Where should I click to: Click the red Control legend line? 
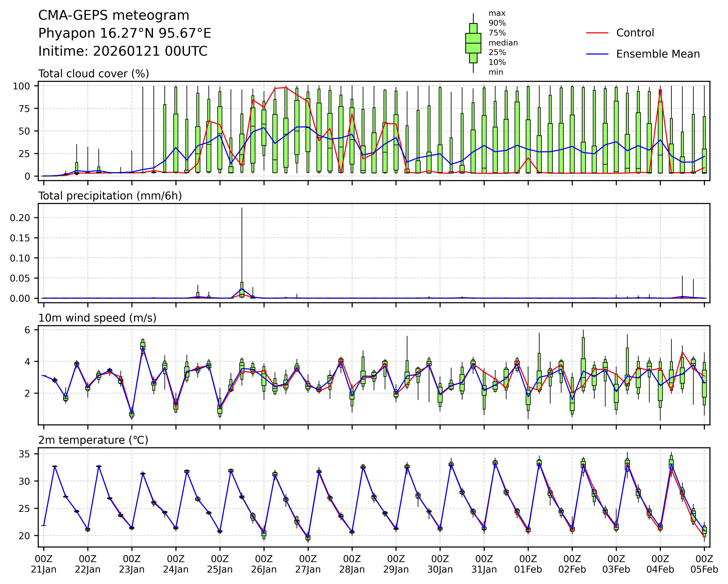pyautogui.click(x=597, y=33)
